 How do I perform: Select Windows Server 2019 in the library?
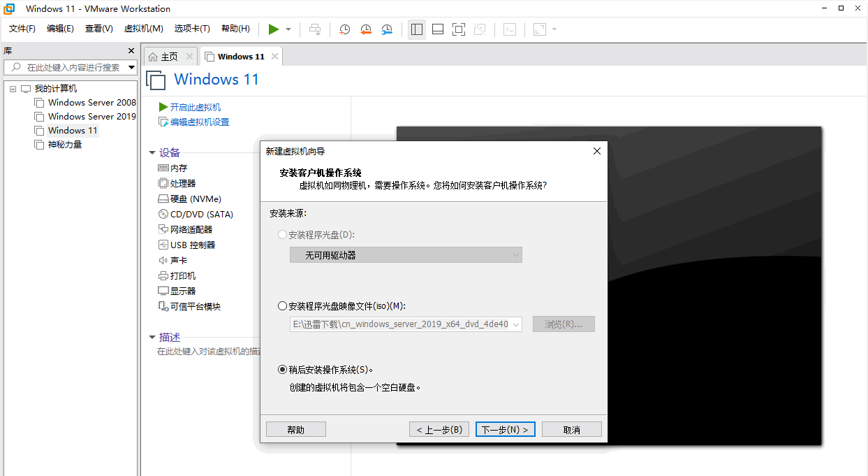coord(91,117)
